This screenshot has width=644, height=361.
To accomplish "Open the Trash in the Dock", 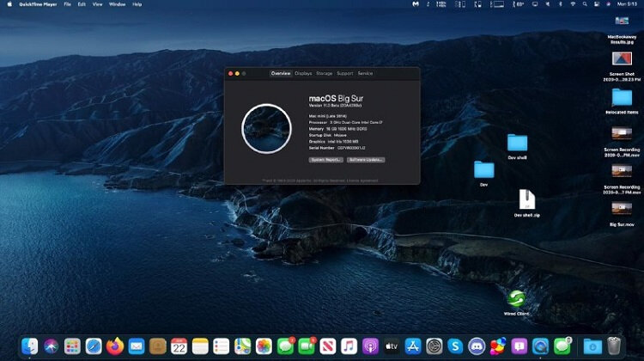I will click(614, 346).
